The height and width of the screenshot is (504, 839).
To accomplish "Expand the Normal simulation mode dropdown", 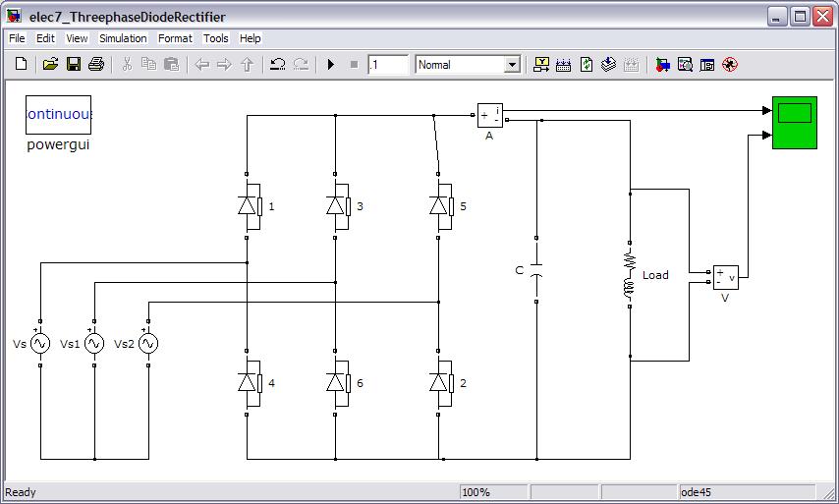I will tap(511, 65).
